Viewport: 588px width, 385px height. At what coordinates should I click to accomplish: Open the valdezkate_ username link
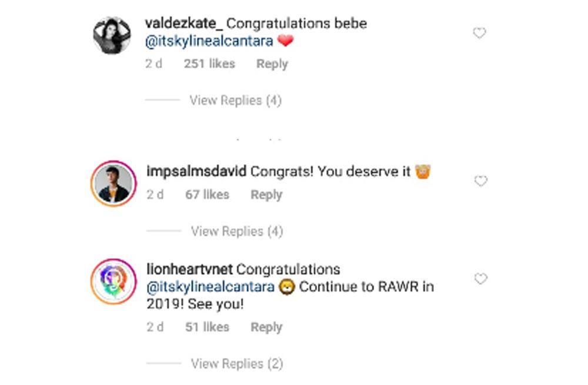click(x=183, y=24)
